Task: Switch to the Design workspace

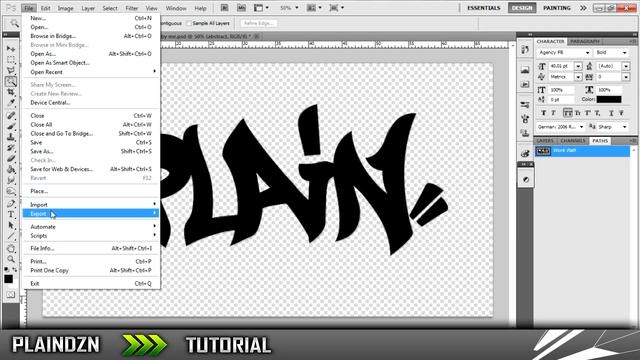Action: (522, 8)
